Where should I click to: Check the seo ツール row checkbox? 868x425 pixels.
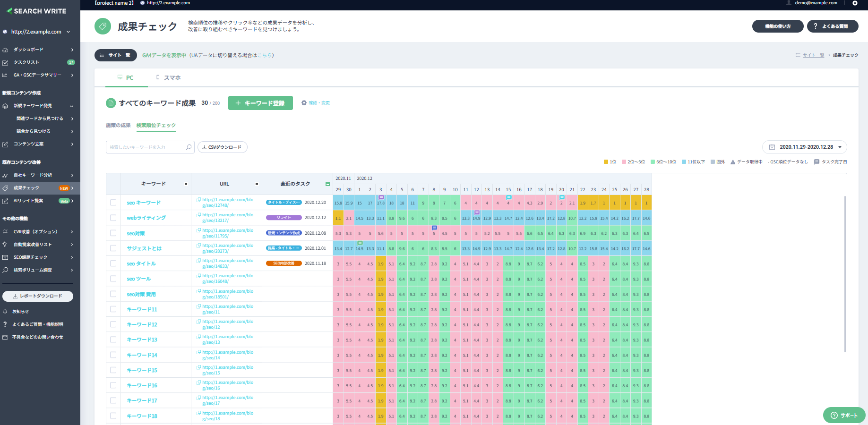tap(113, 279)
